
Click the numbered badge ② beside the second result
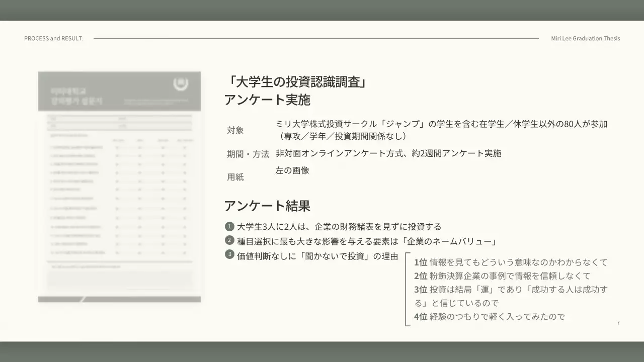(229, 241)
